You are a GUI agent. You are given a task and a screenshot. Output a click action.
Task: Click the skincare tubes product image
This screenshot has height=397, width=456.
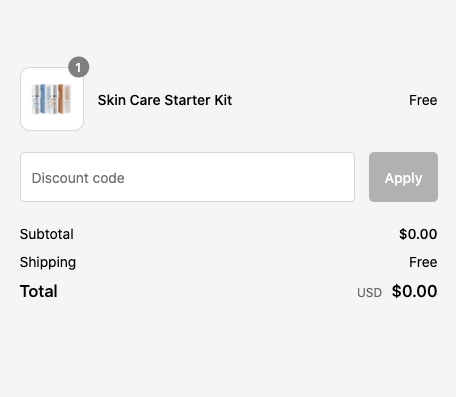pos(51,99)
